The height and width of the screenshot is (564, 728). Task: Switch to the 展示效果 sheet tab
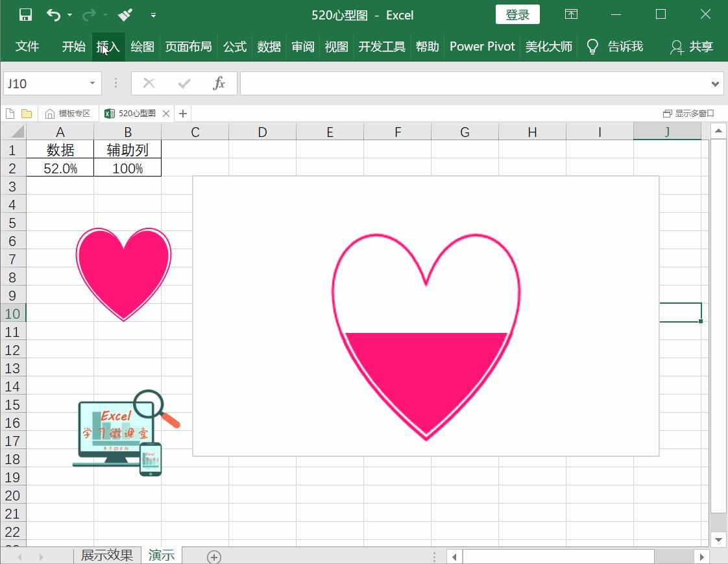coord(107,556)
